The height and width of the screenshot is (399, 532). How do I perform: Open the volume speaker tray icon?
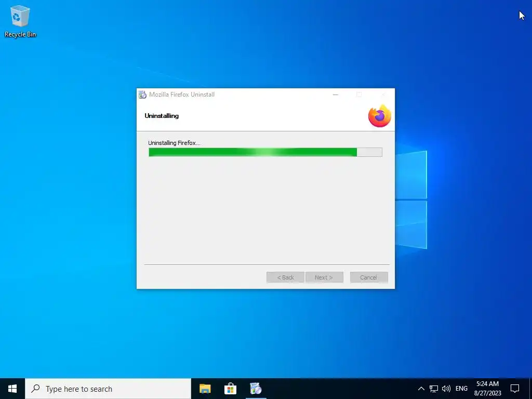click(x=446, y=389)
